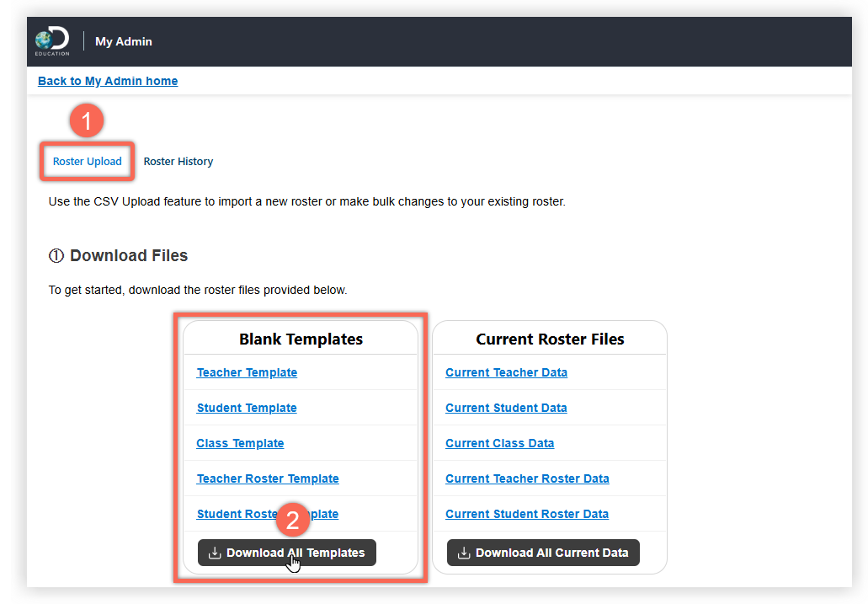Open Current Teacher Roster Data
This screenshot has height=604, width=868.
527,478
